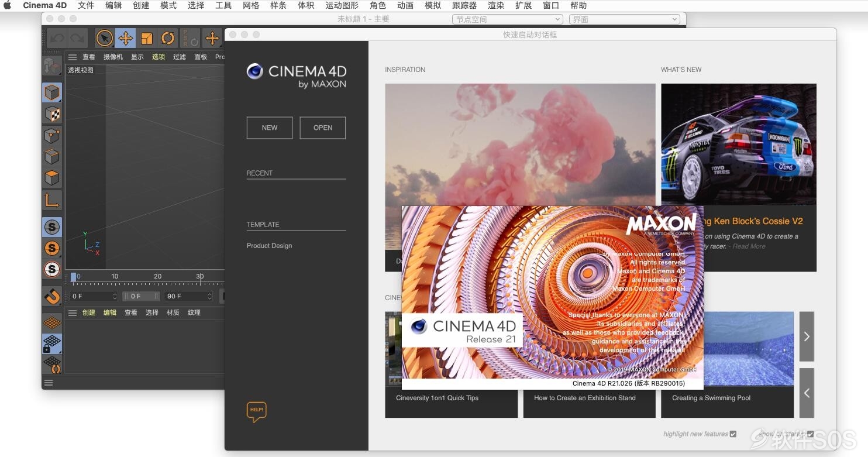
Task: Open the 摄像机 viewport menu
Action: coord(113,57)
